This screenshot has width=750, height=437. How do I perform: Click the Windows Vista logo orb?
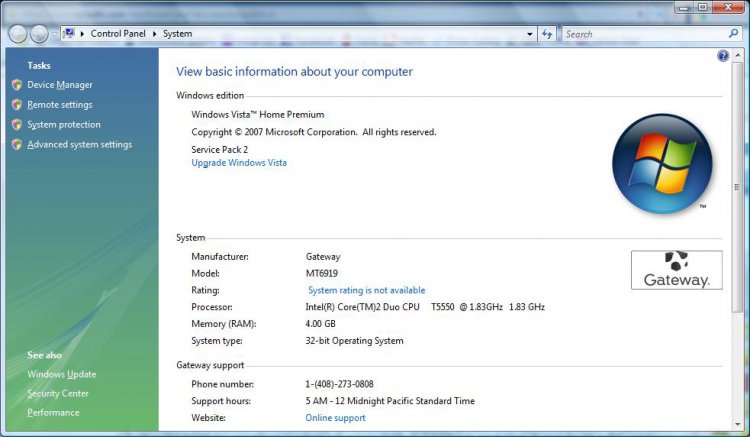point(662,164)
